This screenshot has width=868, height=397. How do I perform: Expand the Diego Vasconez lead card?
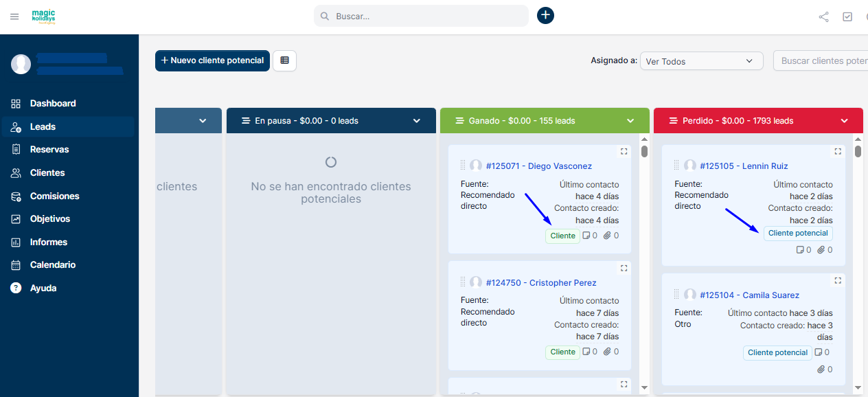pyautogui.click(x=624, y=152)
